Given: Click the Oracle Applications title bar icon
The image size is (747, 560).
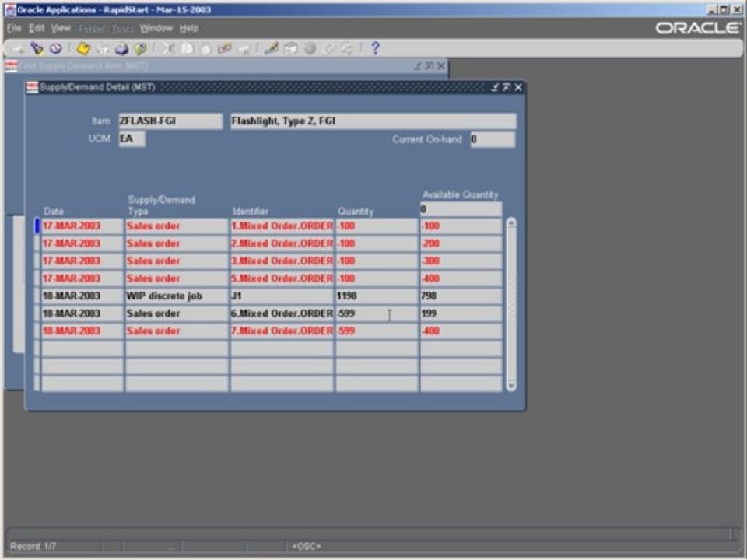Looking at the screenshot, I should point(10,10).
